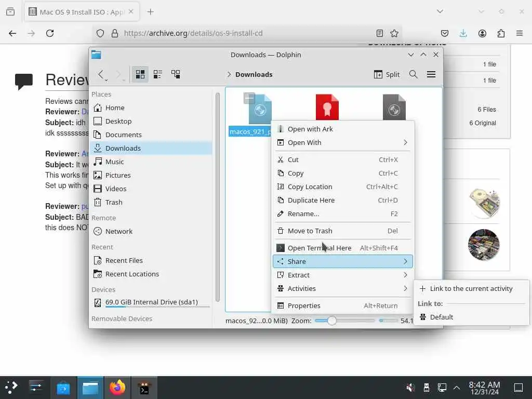Viewport: 532px width, 399px height.
Task: Open Trash in Places panel
Action: coord(151,202)
